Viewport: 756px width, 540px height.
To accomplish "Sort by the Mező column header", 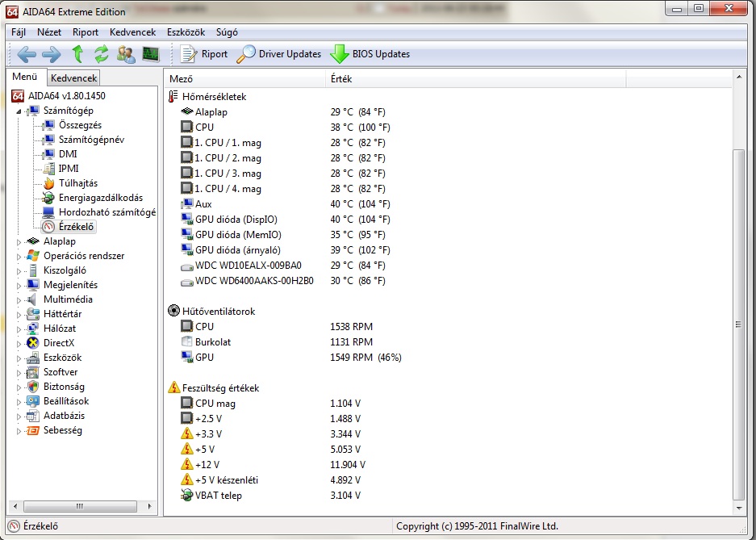I will click(245, 79).
